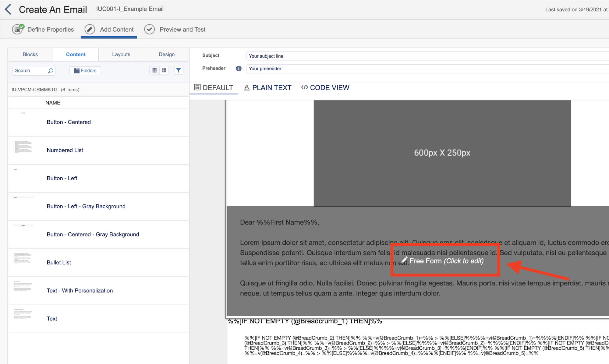Click the Define Properties step icon
The height and width of the screenshot is (364, 609).
click(18, 29)
